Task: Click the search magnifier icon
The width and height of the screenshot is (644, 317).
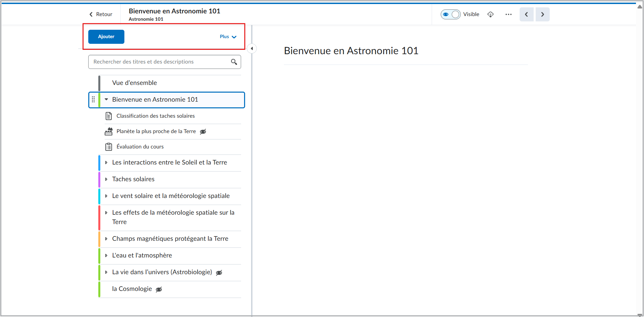Action: click(234, 62)
